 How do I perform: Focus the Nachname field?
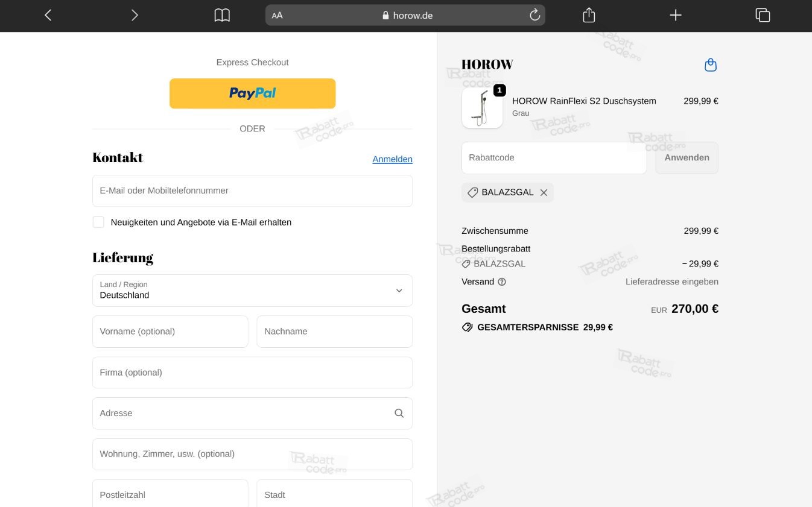tap(335, 332)
